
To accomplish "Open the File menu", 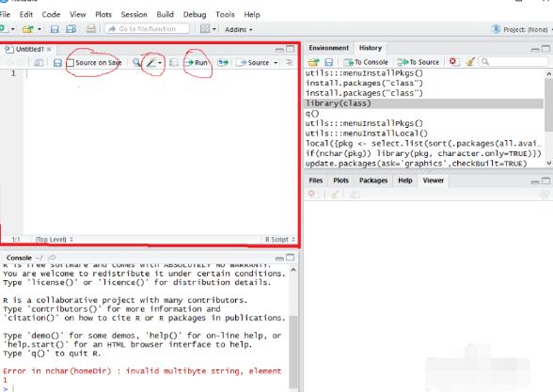I will pos(5,14).
